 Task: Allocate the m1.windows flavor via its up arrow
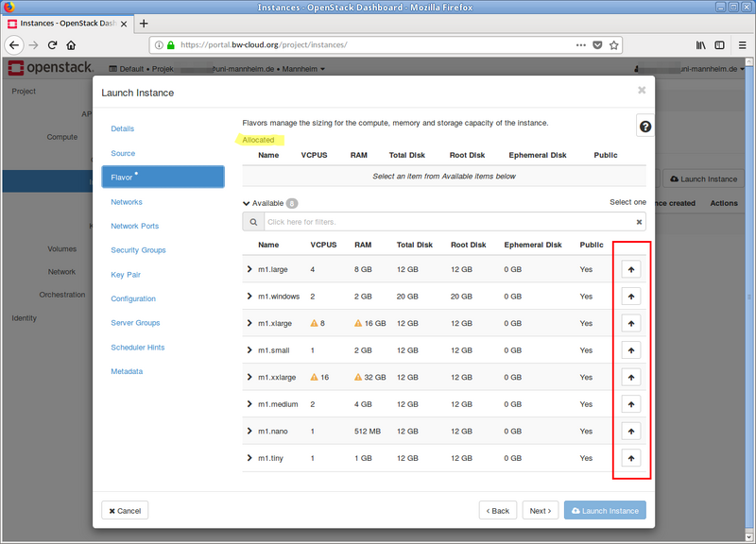tap(630, 296)
